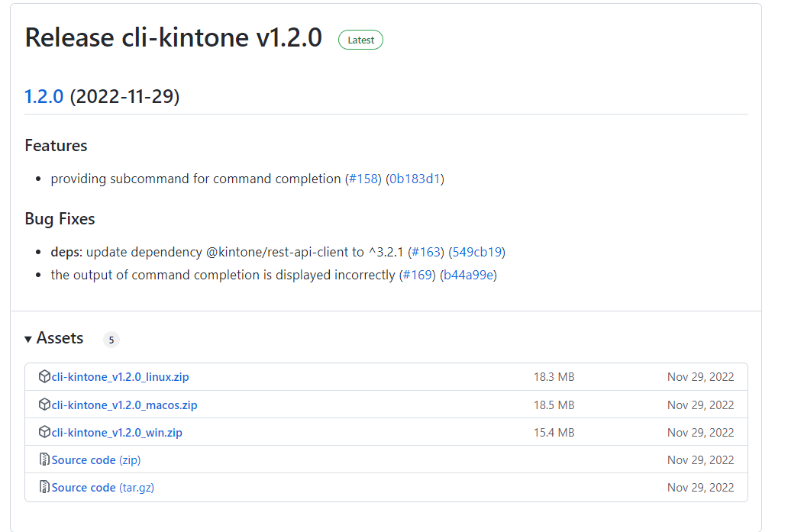Click the package icon beside cli-kintone_v1.2.0_linux.zip
Screen dimensions: 788x532
coord(44,376)
